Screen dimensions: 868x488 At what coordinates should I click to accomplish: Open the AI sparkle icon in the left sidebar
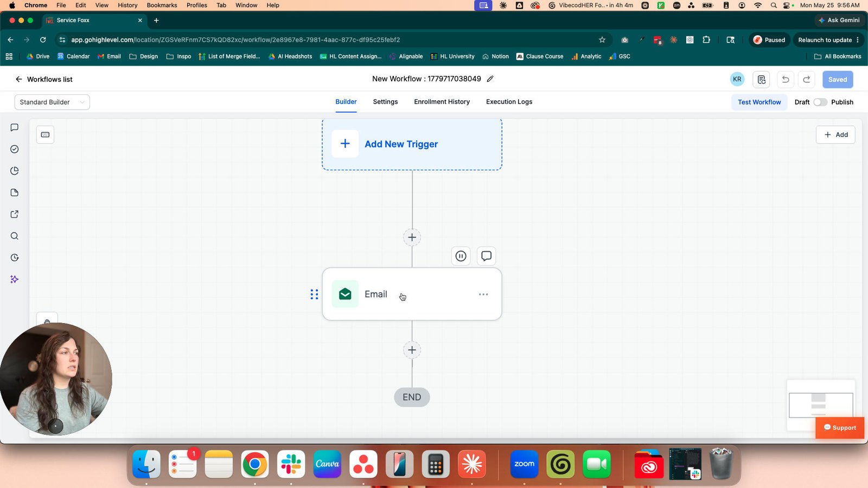point(15,279)
